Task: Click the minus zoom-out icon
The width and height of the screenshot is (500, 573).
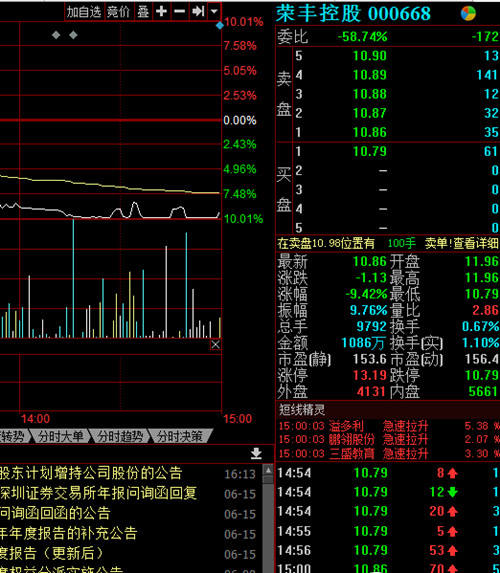Action: tap(179, 12)
